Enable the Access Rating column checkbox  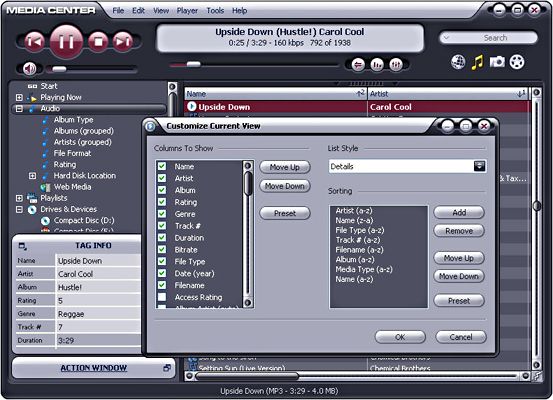[162, 297]
